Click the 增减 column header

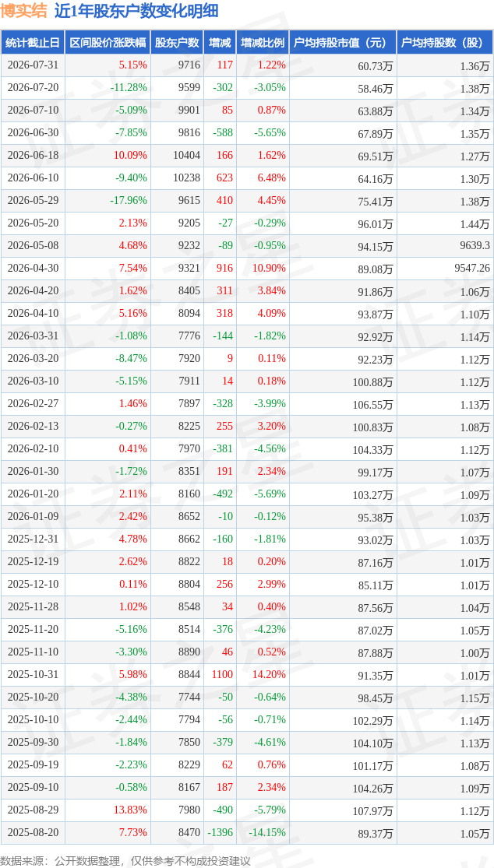pos(219,43)
